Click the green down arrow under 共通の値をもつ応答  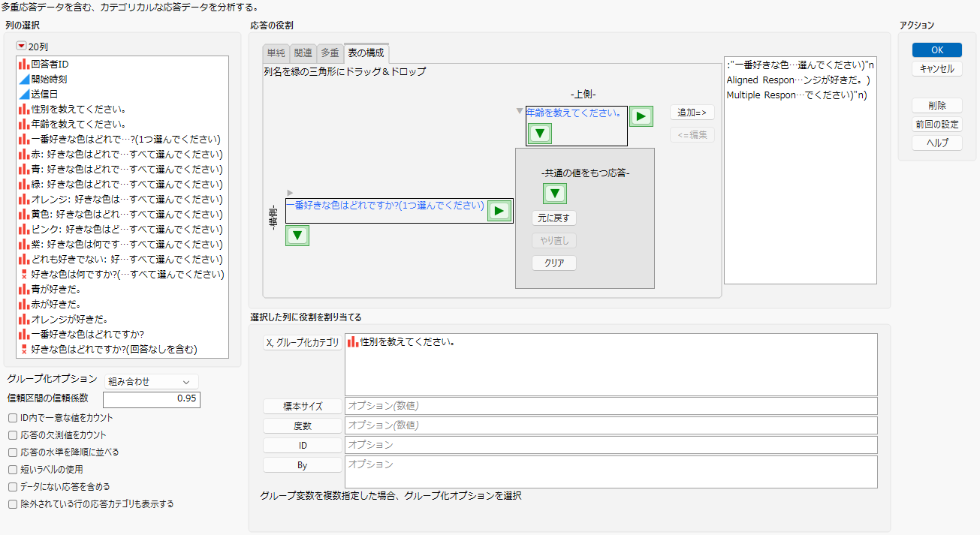555,194
